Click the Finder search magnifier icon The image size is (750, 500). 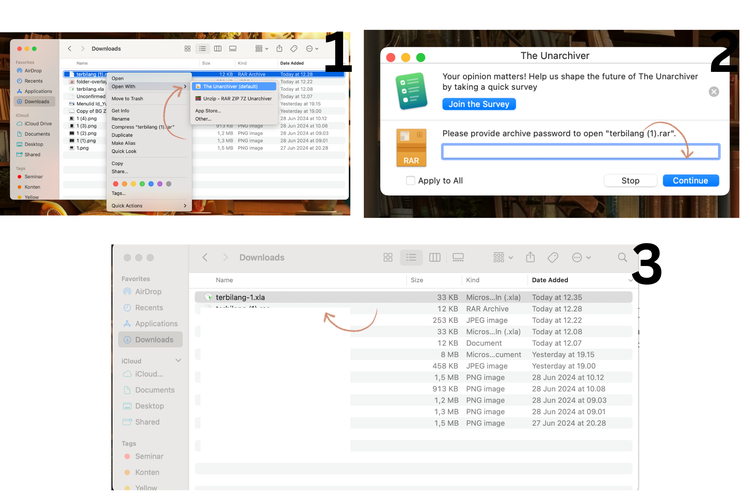click(x=622, y=258)
